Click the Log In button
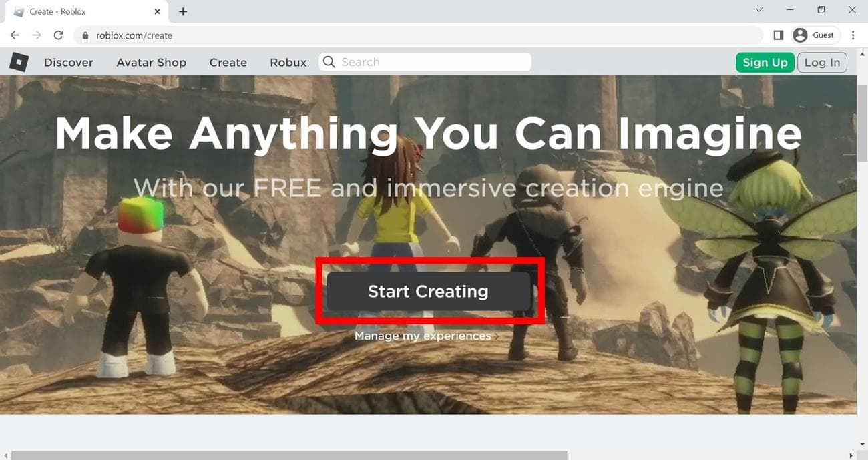Viewport: 868px width, 460px height. coord(822,62)
